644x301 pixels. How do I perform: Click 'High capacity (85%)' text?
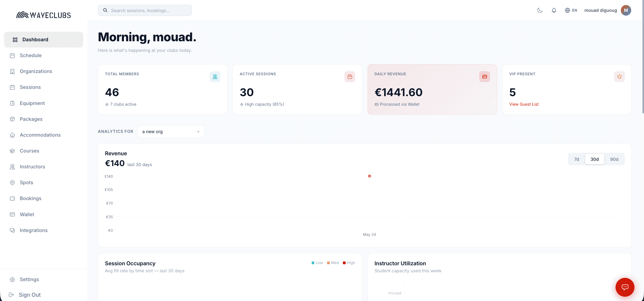pyautogui.click(x=264, y=104)
